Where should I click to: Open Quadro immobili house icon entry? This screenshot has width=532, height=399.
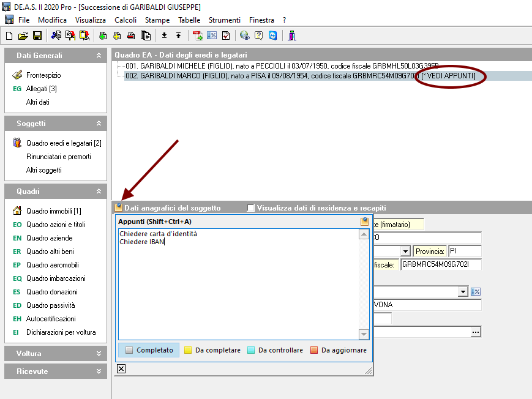tap(54, 211)
